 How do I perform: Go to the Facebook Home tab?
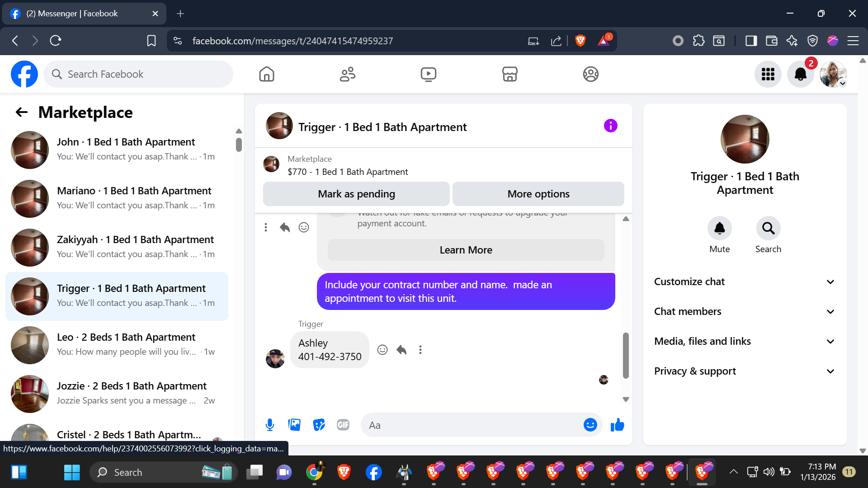coord(267,74)
